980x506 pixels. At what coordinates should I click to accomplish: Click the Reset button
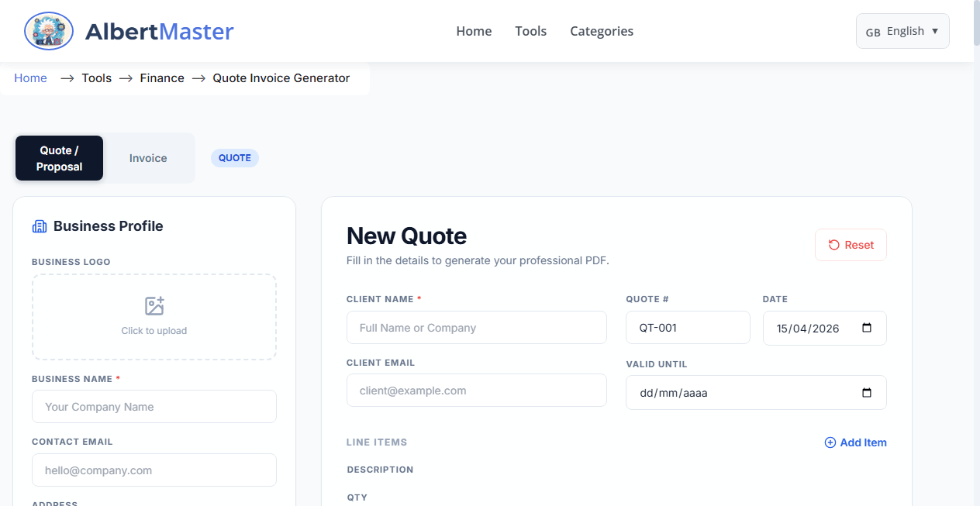851,245
